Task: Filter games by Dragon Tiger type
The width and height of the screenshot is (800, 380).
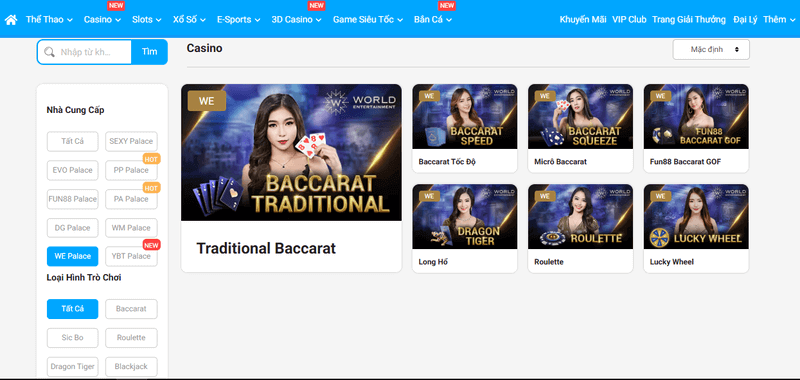Action: tap(72, 366)
